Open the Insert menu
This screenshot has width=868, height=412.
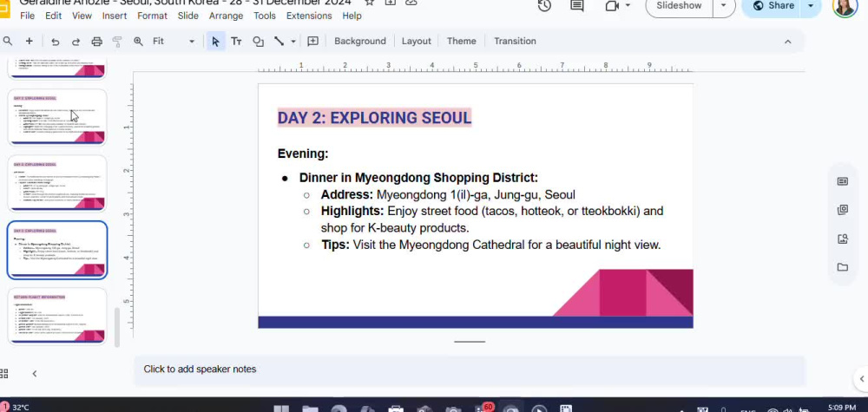115,16
